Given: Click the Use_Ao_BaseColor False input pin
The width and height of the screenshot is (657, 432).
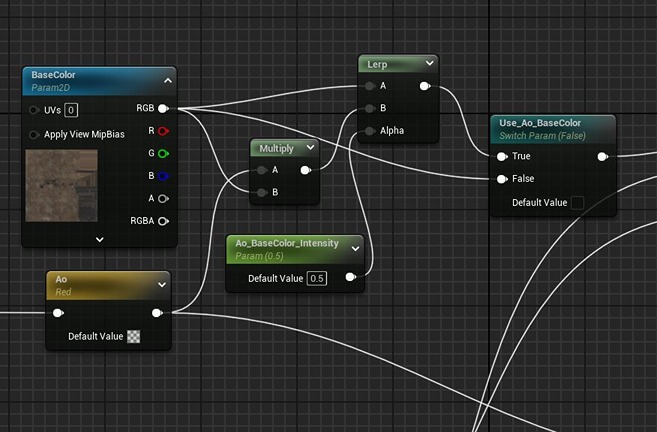Looking at the screenshot, I should 502,179.
